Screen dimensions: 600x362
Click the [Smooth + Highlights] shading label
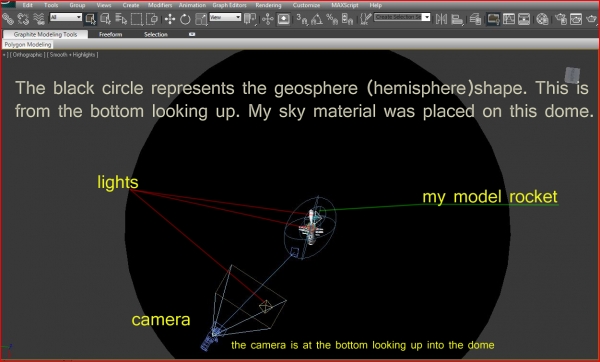(x=73, y=55)
